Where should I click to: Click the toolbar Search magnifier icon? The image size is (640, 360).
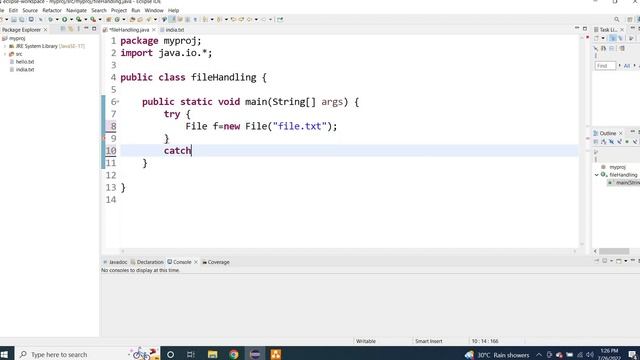tap(617, 19)
